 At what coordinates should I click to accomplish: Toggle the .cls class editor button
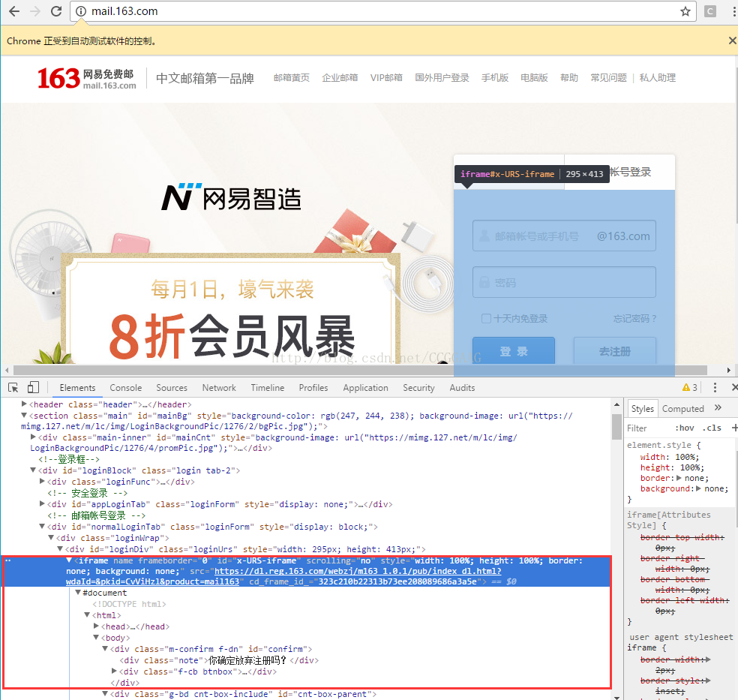(x=712, y=428)
